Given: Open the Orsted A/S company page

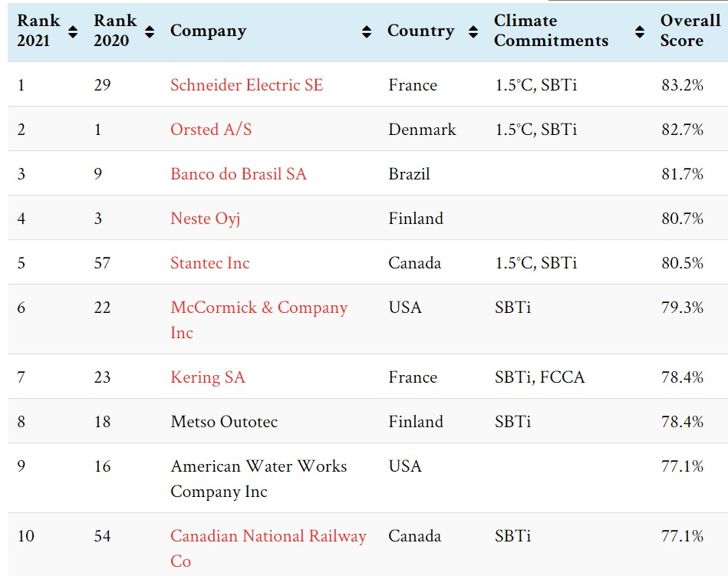Looking at the screenshot, I should point(211,130).
